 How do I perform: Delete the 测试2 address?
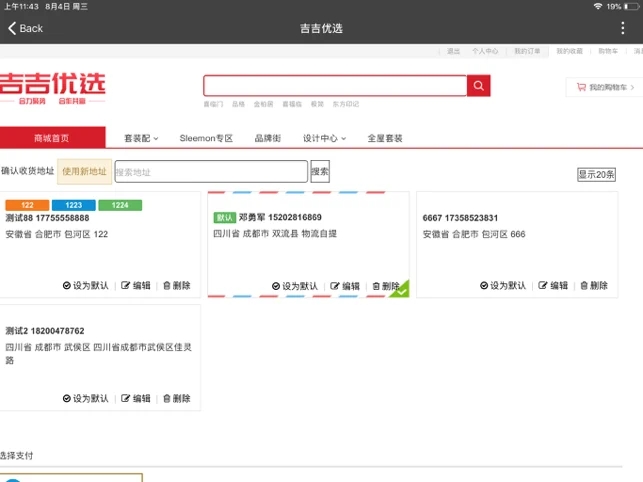point(176,399)
